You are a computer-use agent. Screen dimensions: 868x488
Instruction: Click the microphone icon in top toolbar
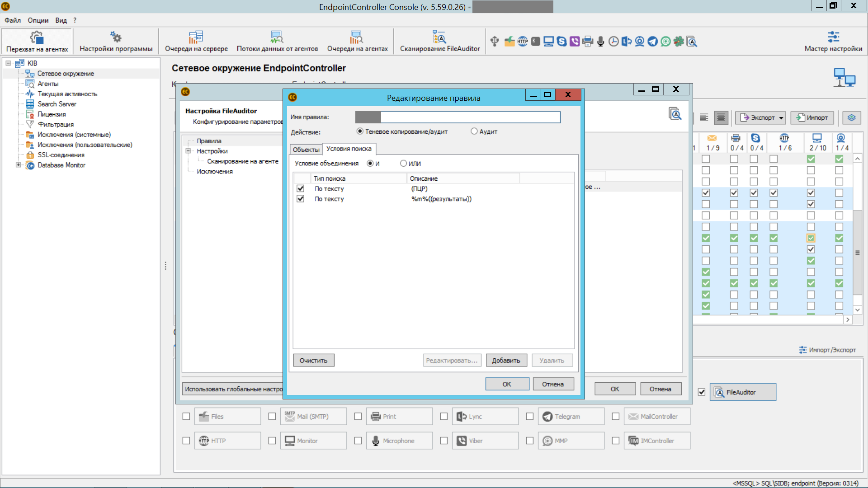coord(600,42)
